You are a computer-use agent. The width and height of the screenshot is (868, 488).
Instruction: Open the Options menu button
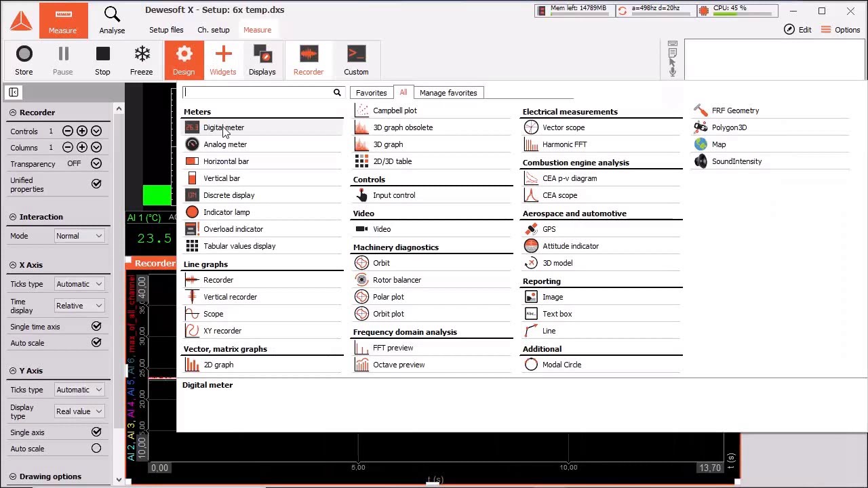pos(840,30)
